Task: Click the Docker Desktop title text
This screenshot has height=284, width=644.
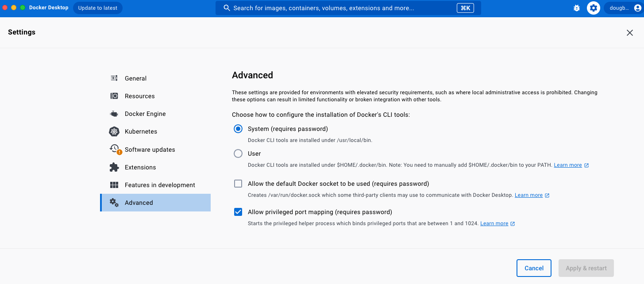Action: click(49, 8)
